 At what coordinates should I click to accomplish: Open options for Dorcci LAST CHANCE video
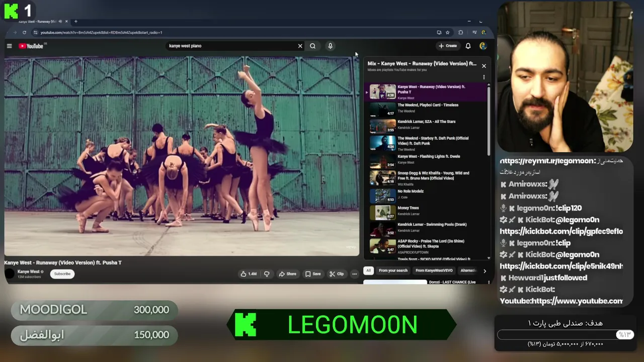coord(489,283)
